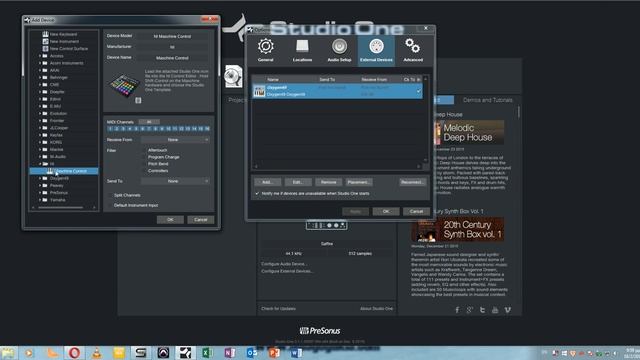Open Facebook icon on Start page

(x=457, y=310)
